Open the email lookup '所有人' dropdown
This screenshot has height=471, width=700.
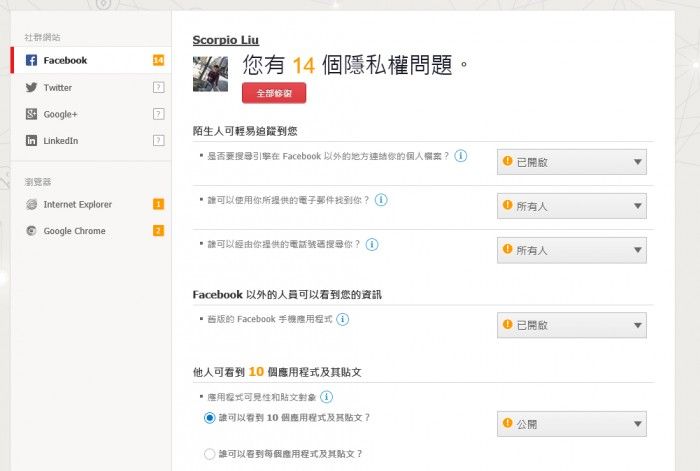571,206
